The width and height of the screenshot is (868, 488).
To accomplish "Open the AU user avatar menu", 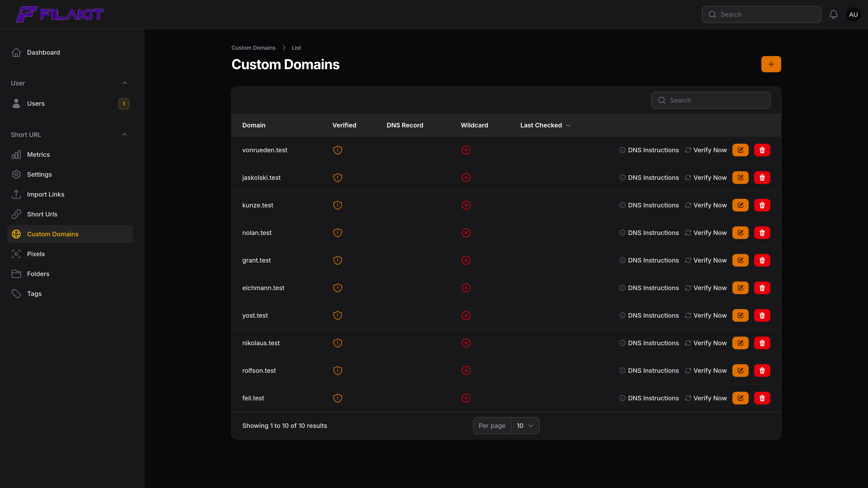I will tap(853, 14).
